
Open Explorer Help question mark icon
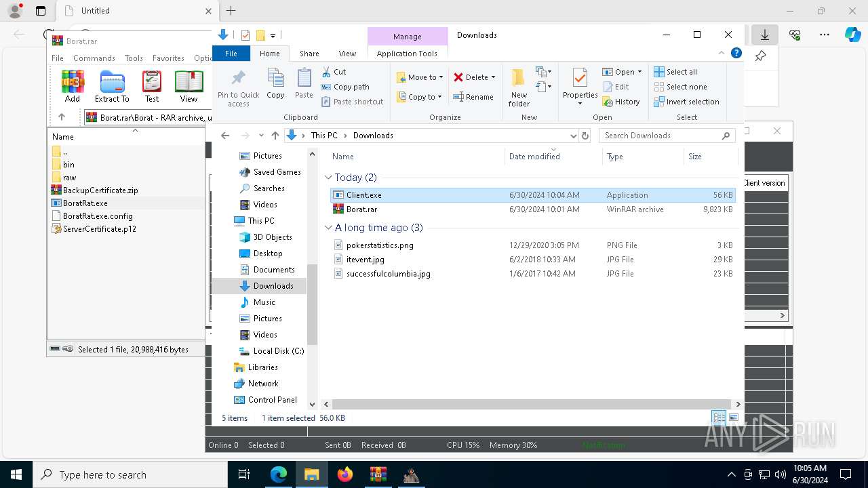pyautogui.click(x=736, y=53)
